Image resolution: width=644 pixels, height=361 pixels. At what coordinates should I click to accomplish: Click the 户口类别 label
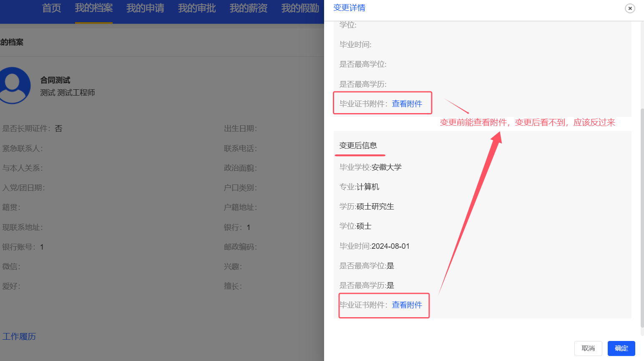240,188
